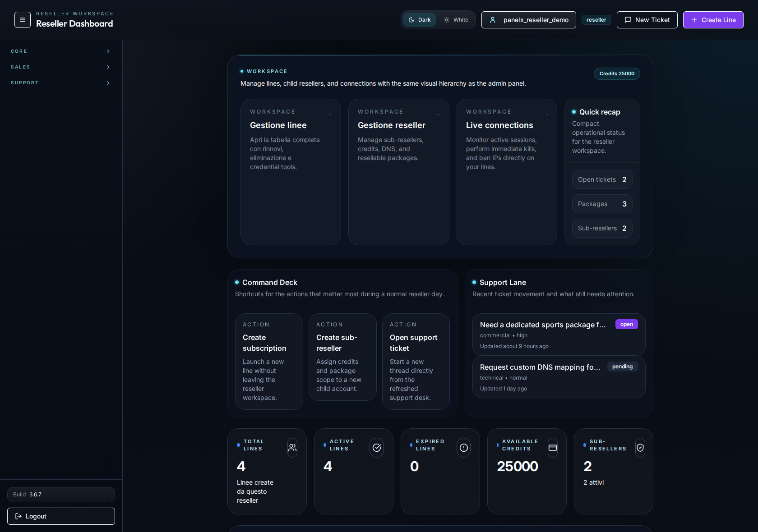Click the alert icon on Expired Lines card
The image size is (758, 532).
(463, 448)
